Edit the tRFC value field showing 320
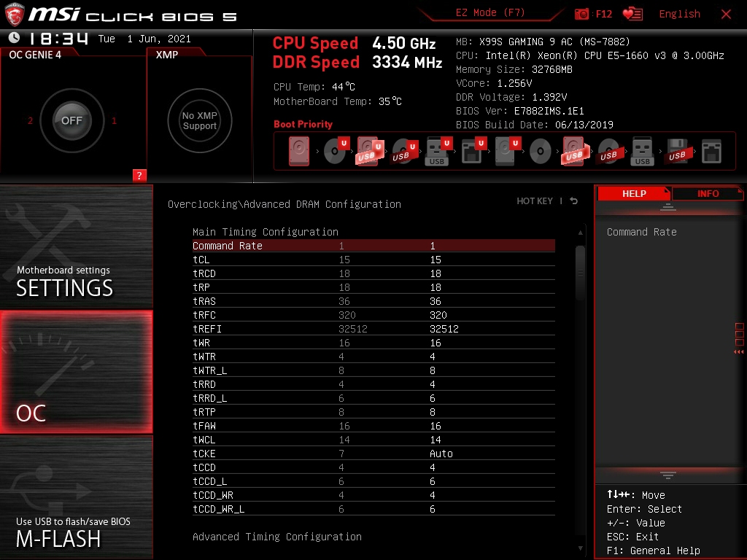The height and width of the screenshot is (560, 747). [438, 315]
